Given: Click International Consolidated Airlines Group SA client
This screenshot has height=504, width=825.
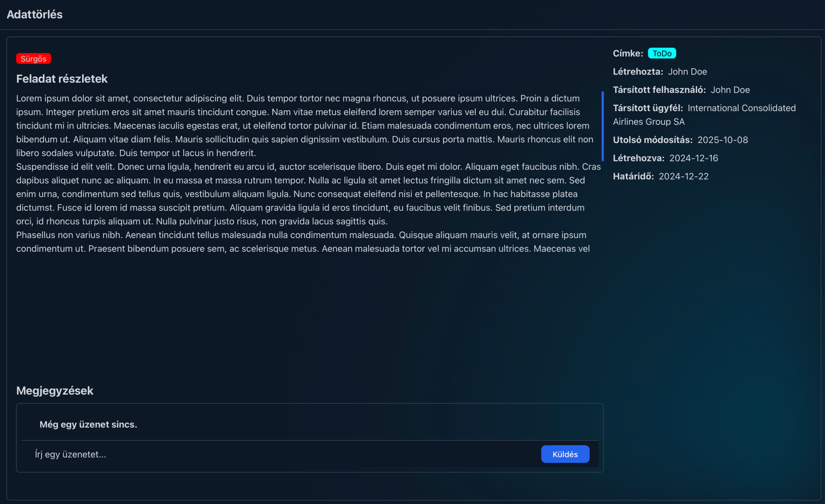Looking at the screenshot, I should (x=741, y=108).
